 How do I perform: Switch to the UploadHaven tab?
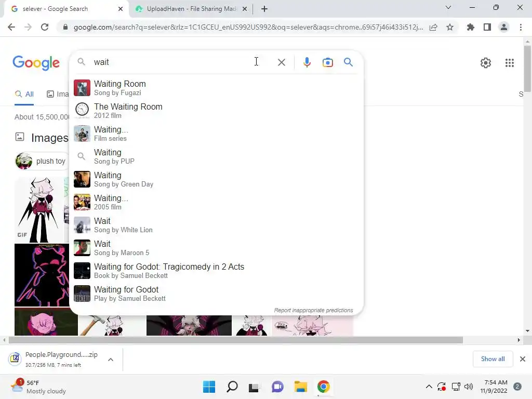pyautogui.click(x=191, y=9)
